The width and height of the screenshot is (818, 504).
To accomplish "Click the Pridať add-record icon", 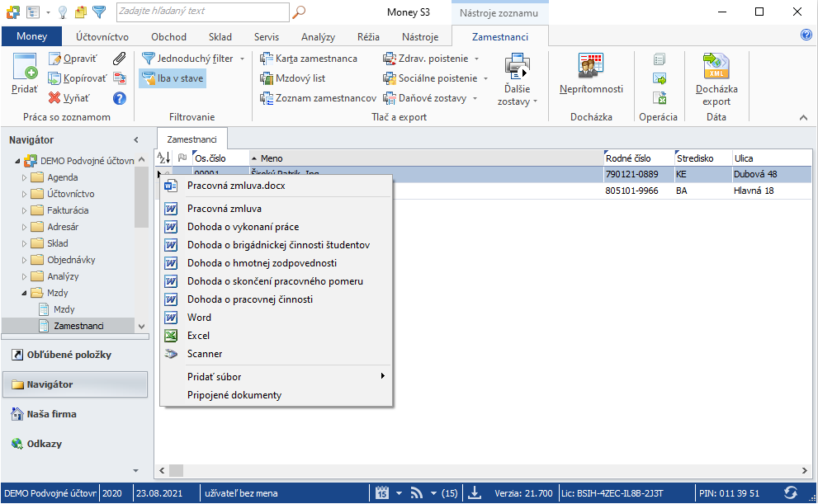I will pos(25,66).
